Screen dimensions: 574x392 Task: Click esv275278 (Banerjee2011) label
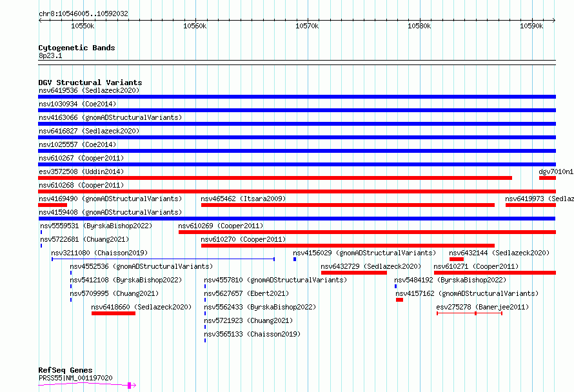(482, 307)
